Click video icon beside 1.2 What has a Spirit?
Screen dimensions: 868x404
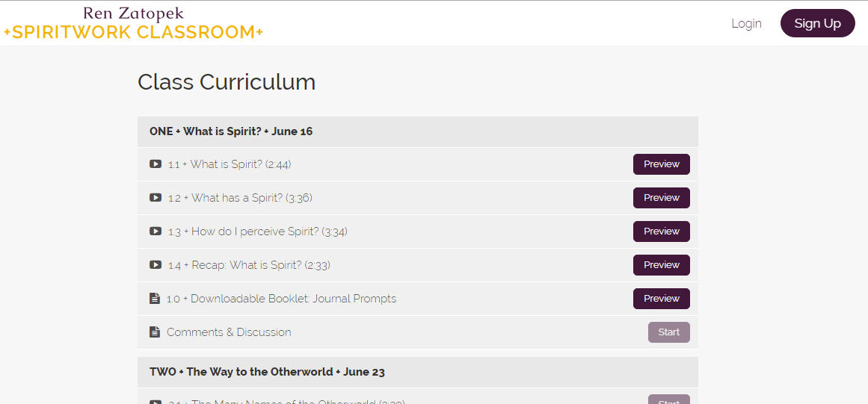click(x=156, y=198)
